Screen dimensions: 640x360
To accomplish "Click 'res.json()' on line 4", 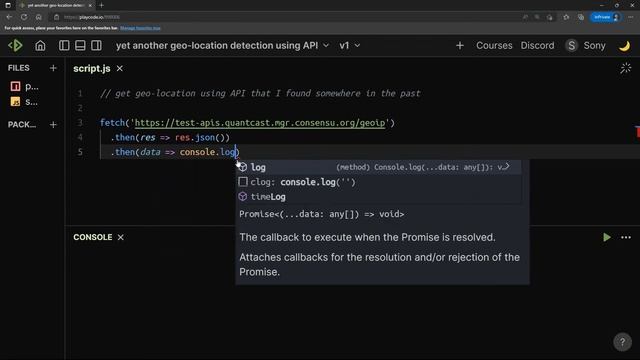I will point(200,137).
